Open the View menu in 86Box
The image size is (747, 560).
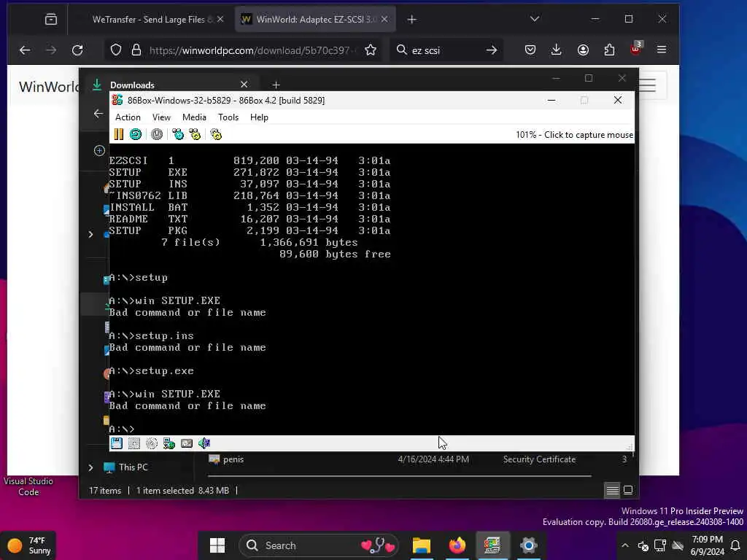click(x=161, y=117)
